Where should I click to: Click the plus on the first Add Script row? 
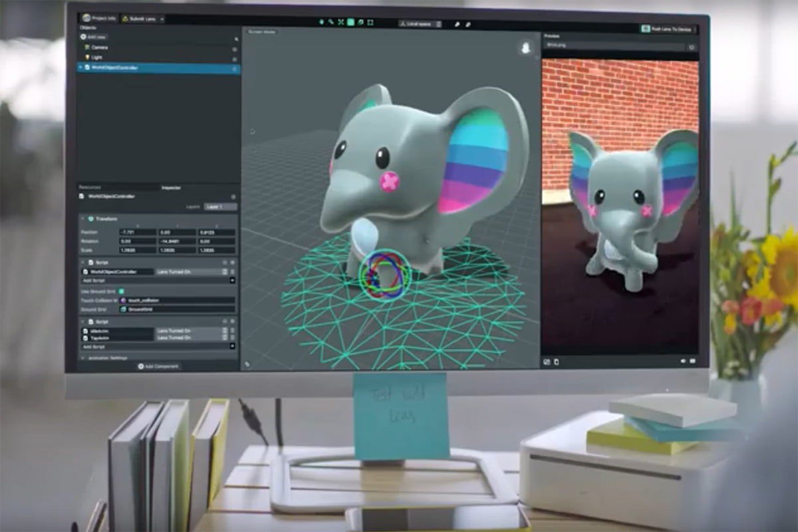(232, 281)
